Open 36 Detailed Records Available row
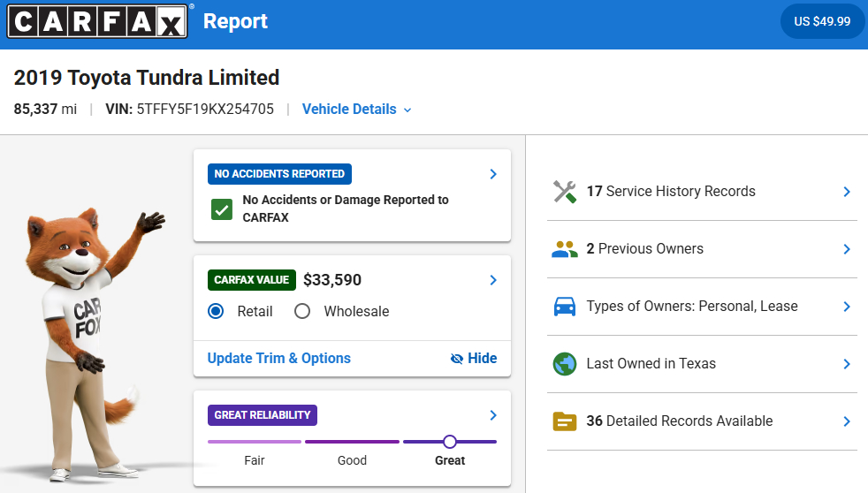868x493 pixels. [702, 421]
